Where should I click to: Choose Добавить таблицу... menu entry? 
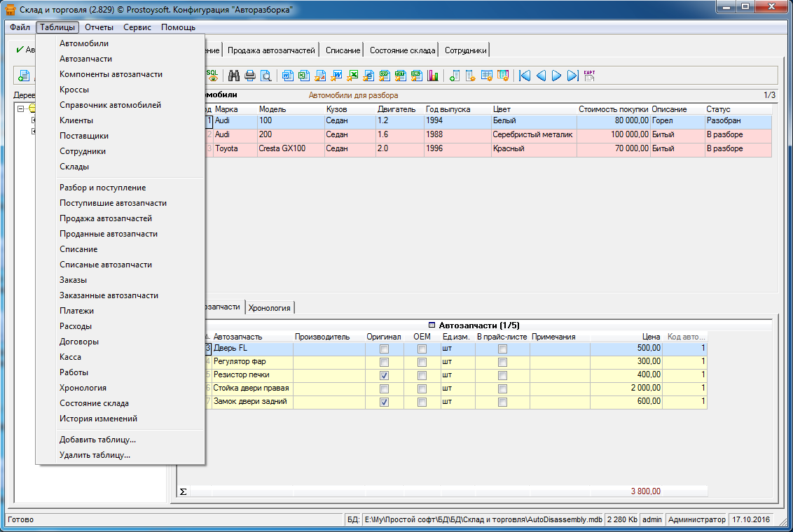tap(97, 440)
